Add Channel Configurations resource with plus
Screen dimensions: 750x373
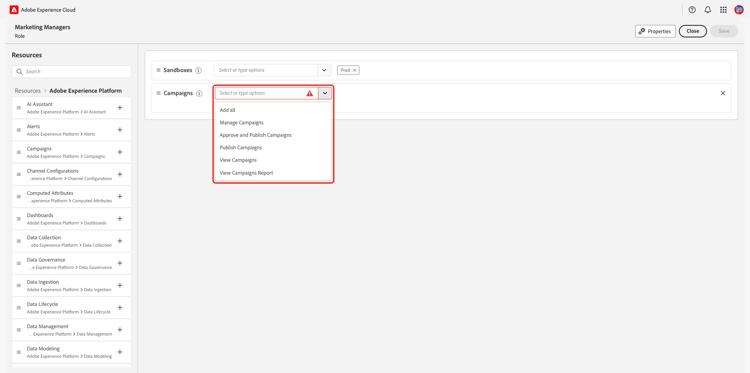coord(120,174)
